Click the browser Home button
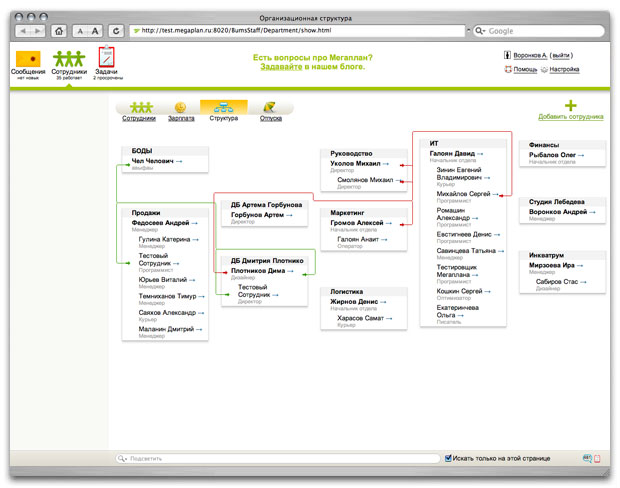 [59, 31]
